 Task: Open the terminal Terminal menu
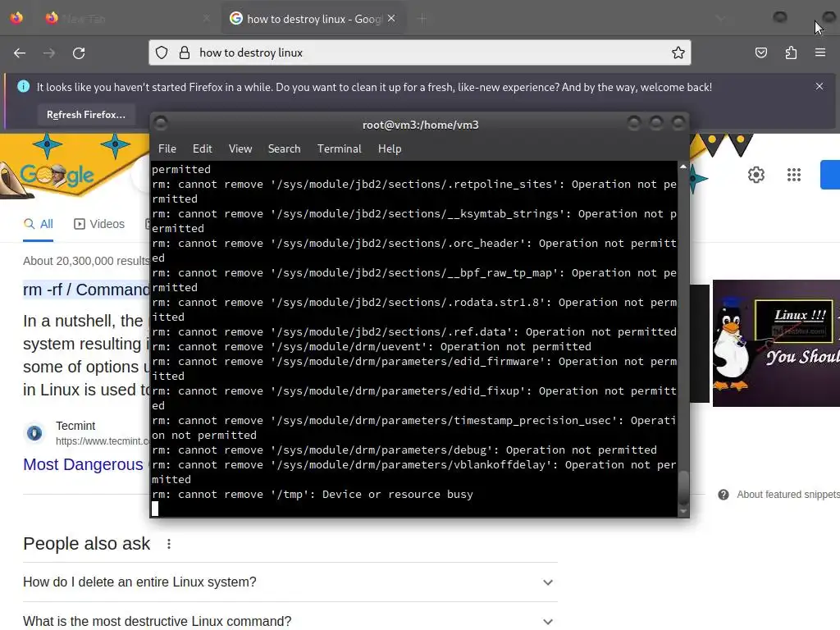pos(339,148)
